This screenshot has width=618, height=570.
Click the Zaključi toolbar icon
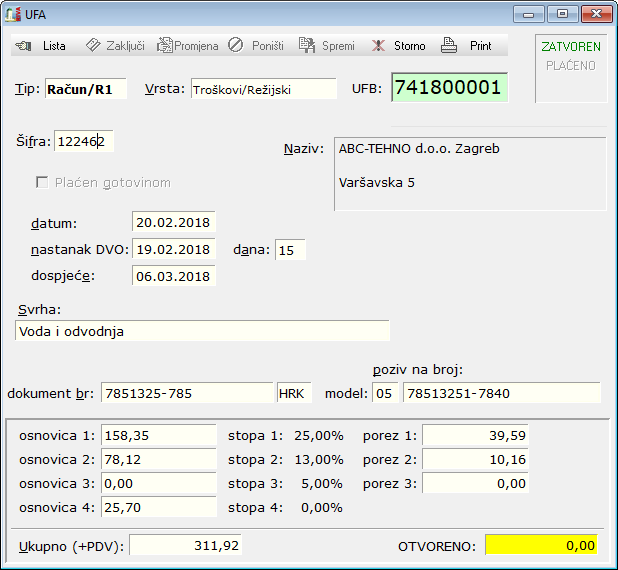(92, 46)
